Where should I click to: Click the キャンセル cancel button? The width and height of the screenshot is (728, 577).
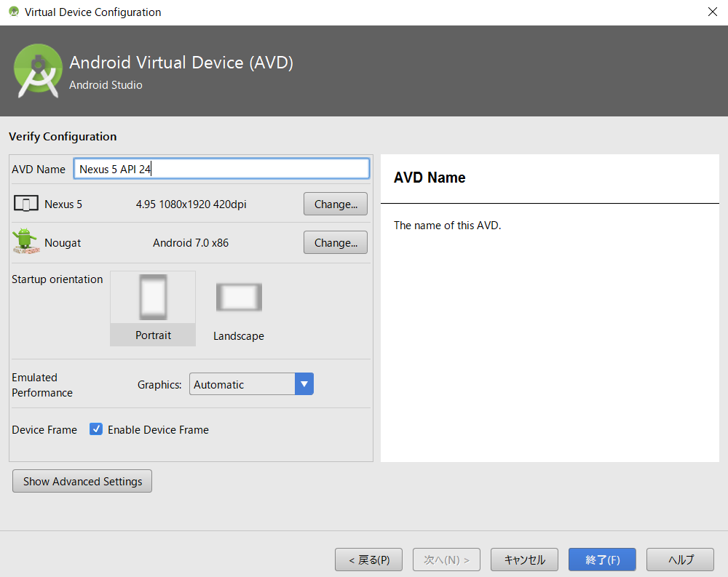[524, 560]
